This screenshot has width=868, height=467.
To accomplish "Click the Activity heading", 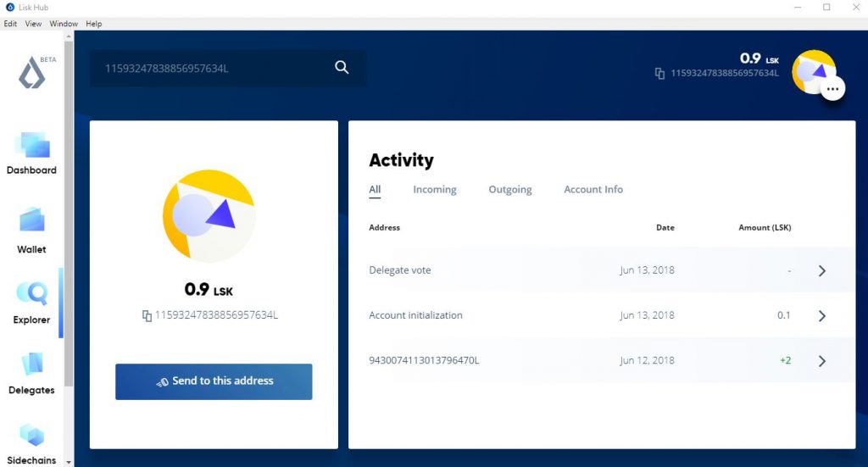I will click(401, 160).
